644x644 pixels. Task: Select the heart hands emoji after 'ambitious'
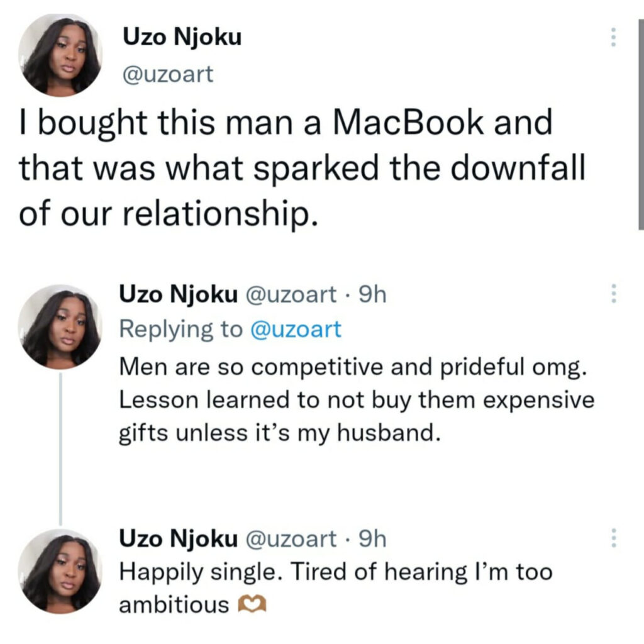point(252,604)
